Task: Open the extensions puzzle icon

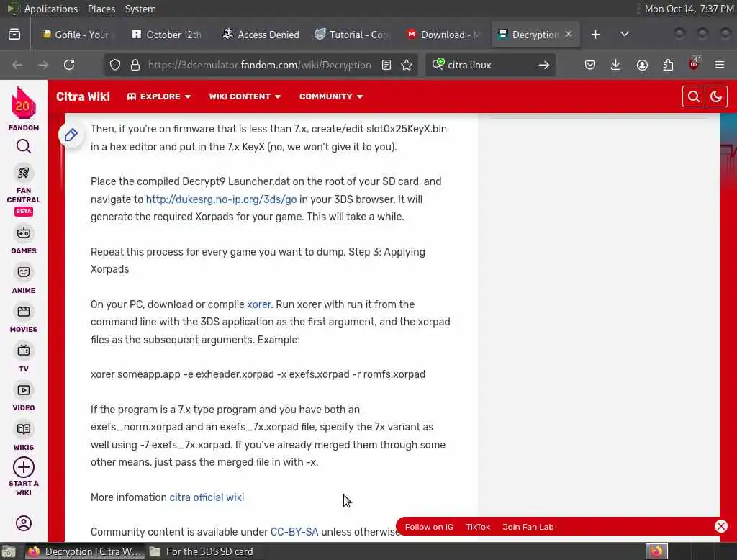Action: (x=668, y=65)
